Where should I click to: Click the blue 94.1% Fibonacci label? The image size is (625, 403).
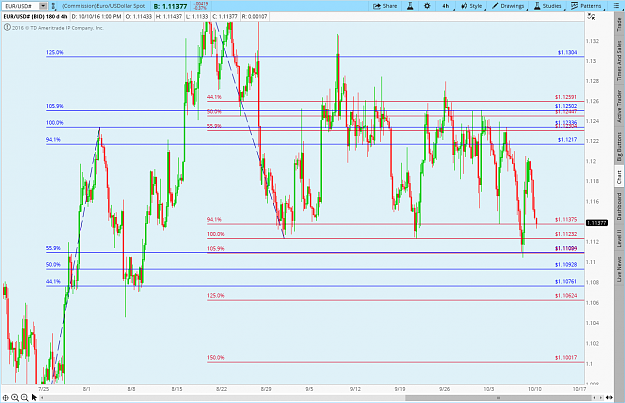tap(53, 140)
